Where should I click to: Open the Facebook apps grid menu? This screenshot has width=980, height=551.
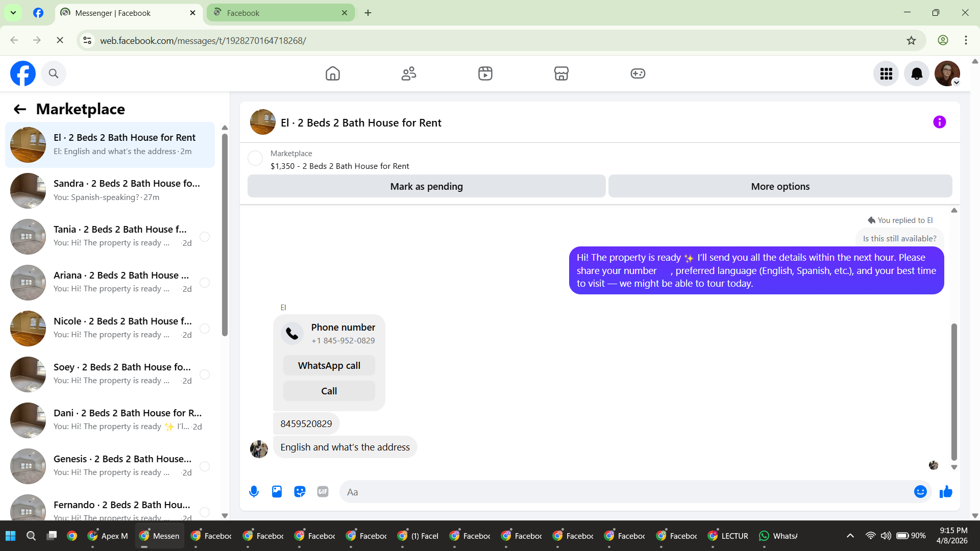click(x=886, y=74)
